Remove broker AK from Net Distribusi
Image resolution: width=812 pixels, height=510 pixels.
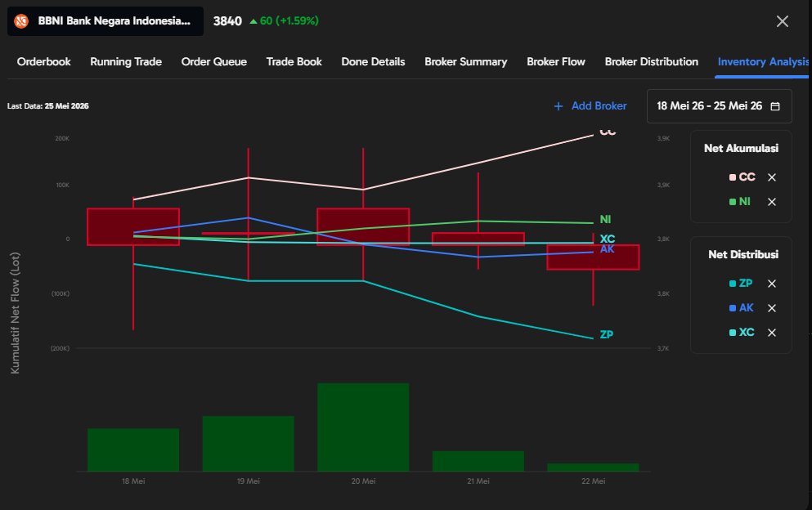coord(772,308)
